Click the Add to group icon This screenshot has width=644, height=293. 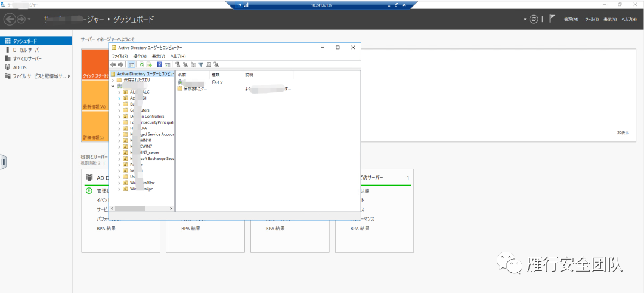[216, 64]
